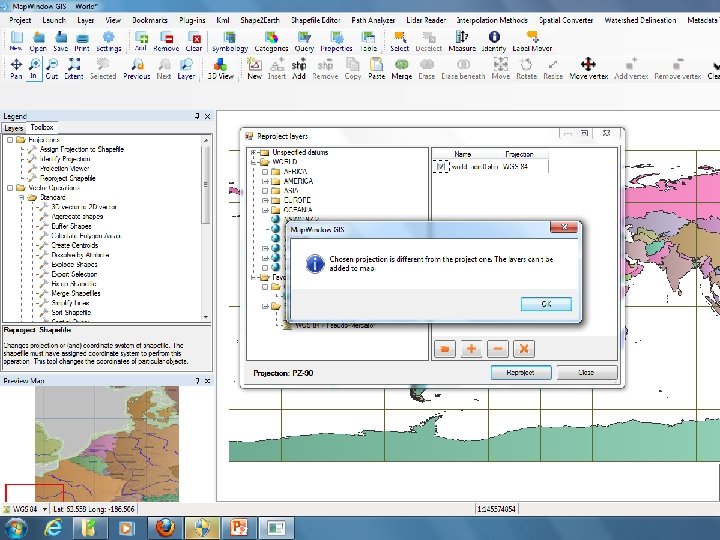The height and width of the screenshot is (540, 720).
Task: Open the Project menu
Action: click(x=20, y=20)
